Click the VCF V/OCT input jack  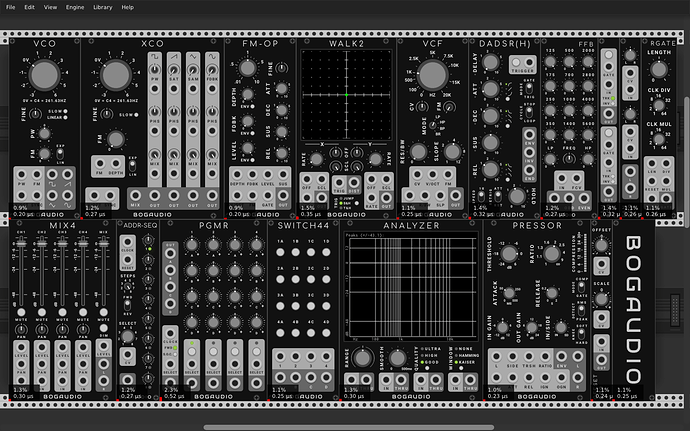pyautogui.click(x=433, y=174)
